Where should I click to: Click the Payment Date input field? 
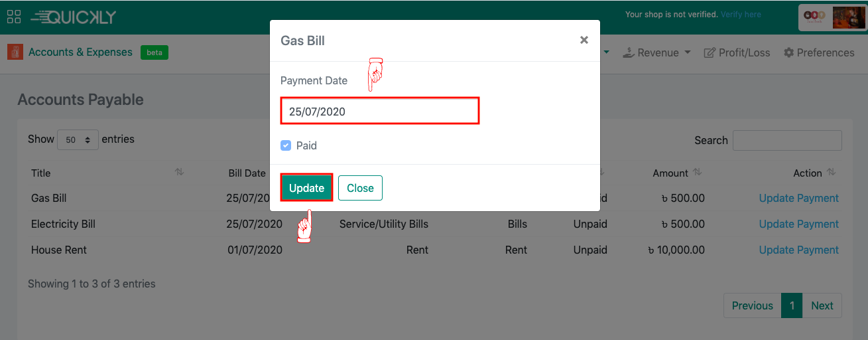(x=379, y=112)
